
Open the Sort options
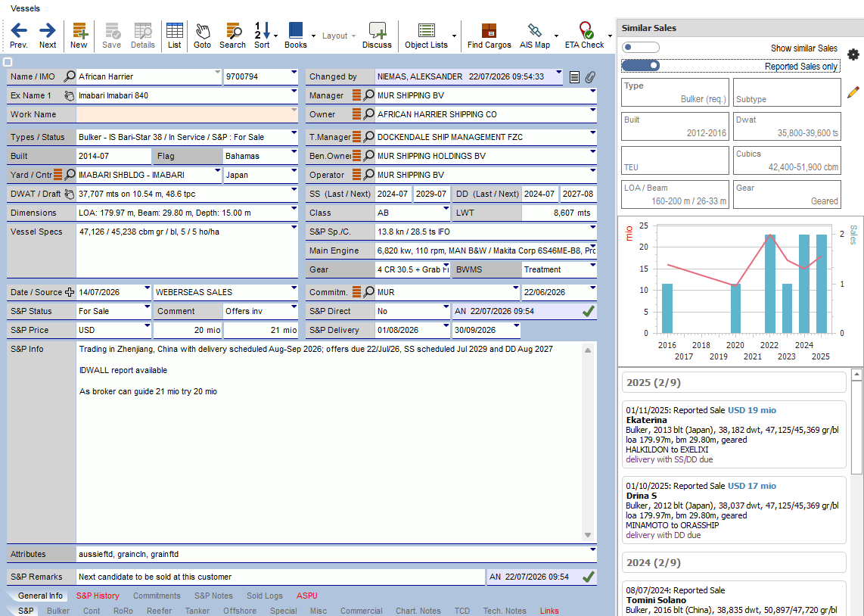click(263, 36)
